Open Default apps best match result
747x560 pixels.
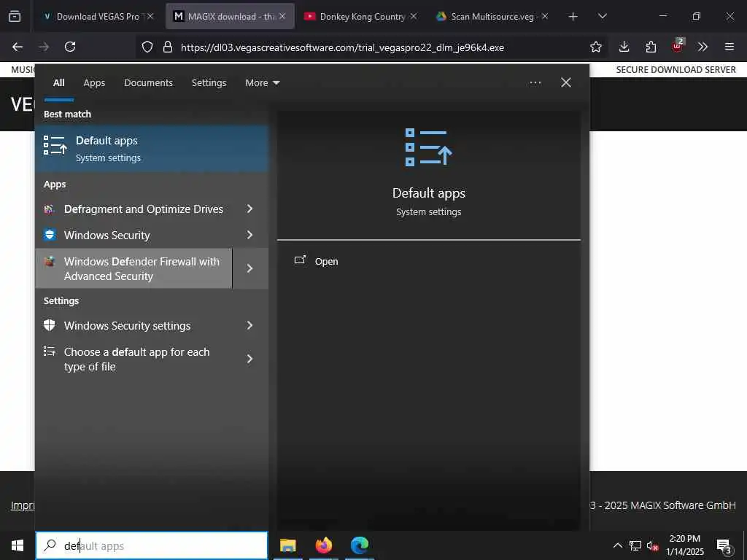click(152, 149)
